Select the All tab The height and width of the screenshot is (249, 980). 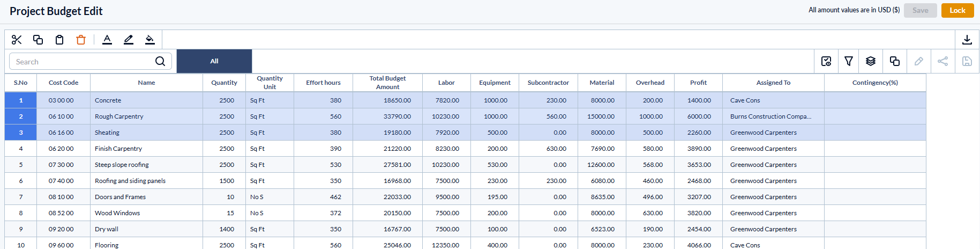pos(214,61)
